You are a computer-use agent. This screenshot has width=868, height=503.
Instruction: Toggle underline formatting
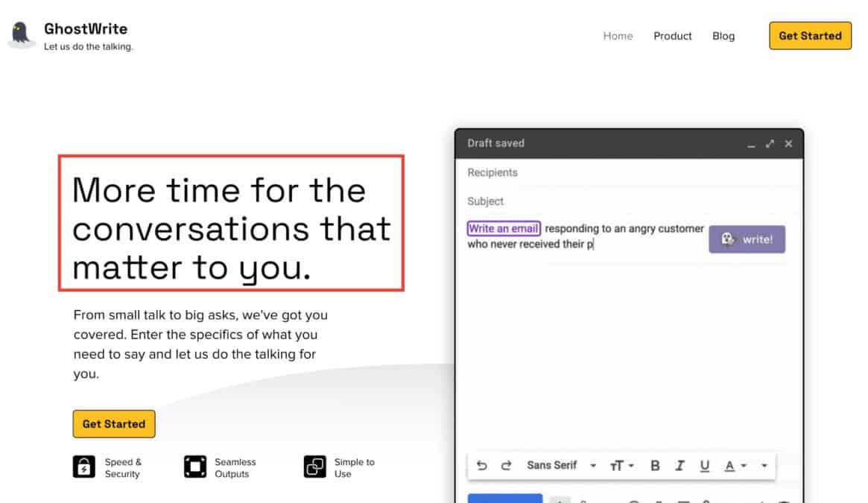point(704,465)
